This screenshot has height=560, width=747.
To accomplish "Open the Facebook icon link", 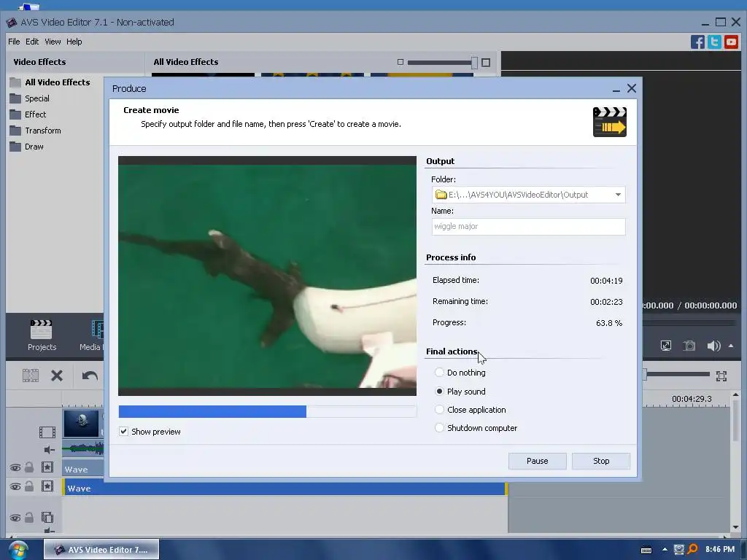I will point(697,42).
